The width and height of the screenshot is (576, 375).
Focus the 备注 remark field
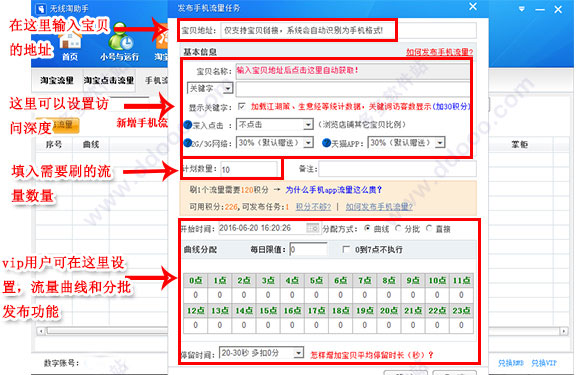(398, 169)
